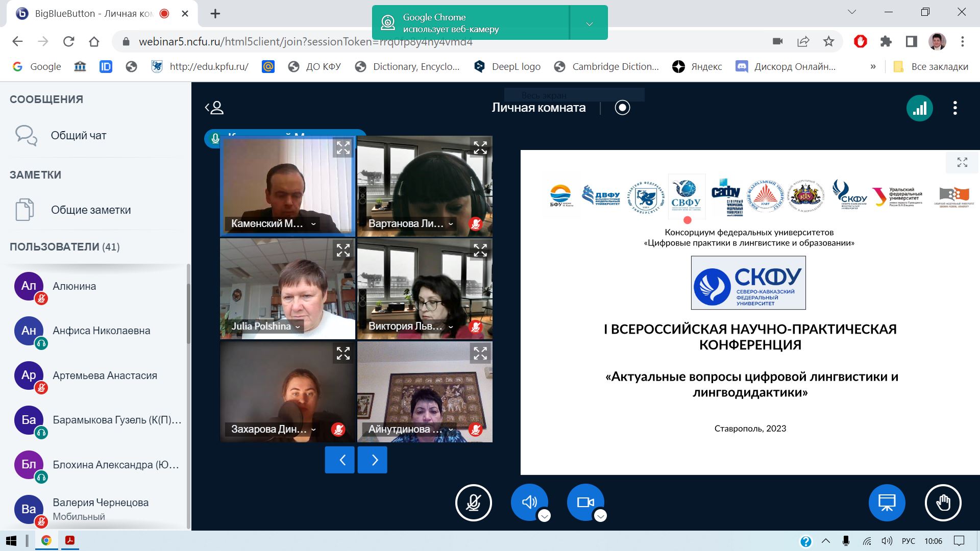Expand audio device options chevron
This screenshot has width=980, height=551.
(x=545, y=516)
